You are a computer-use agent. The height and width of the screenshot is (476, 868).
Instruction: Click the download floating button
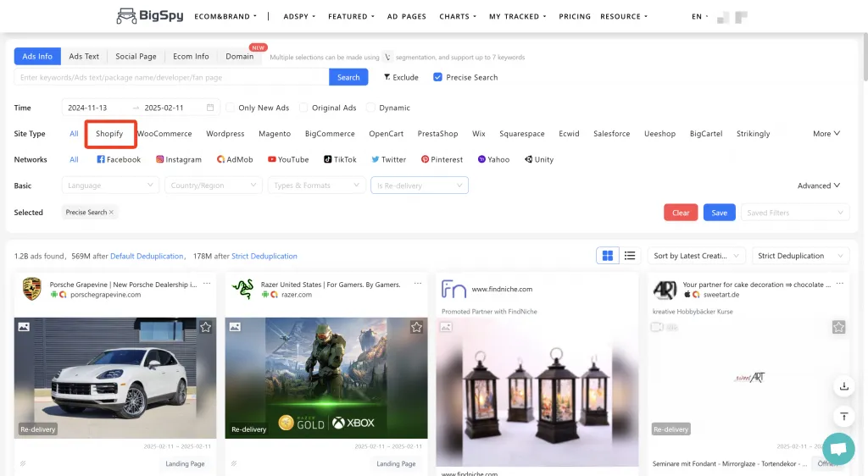(x=843, y=386)
